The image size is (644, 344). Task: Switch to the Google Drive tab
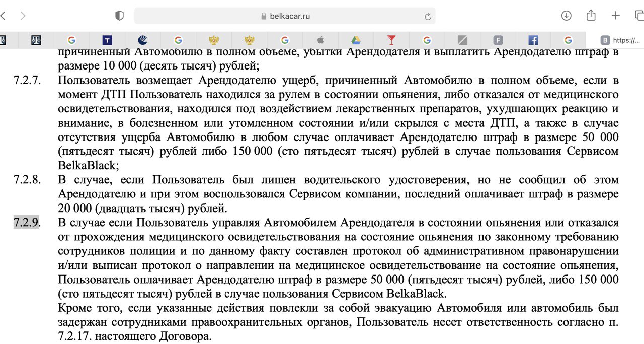point(356,40)
